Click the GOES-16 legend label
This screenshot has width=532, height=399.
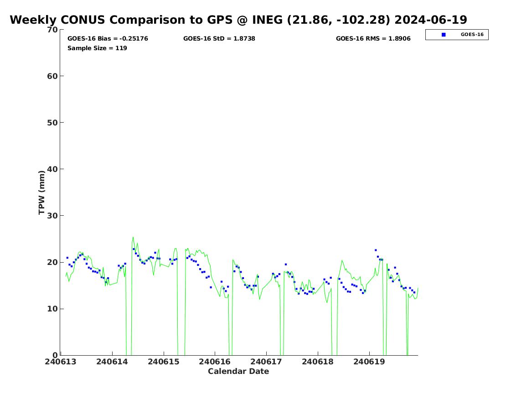click(472, 35)
